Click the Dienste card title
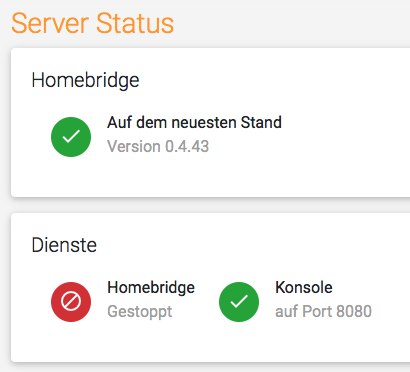This screenshot has height=372, width=410. tap(64, 245)
